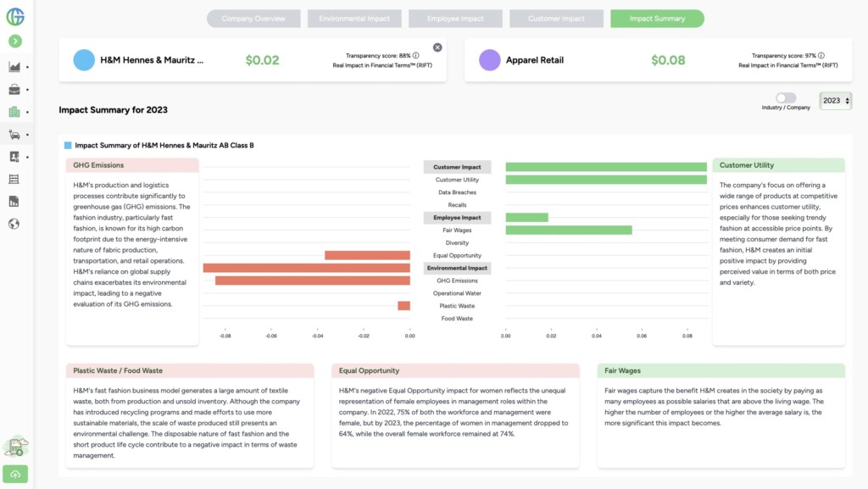
Task: Click the red GHG Emissions bar
Action: coord(313,281)
